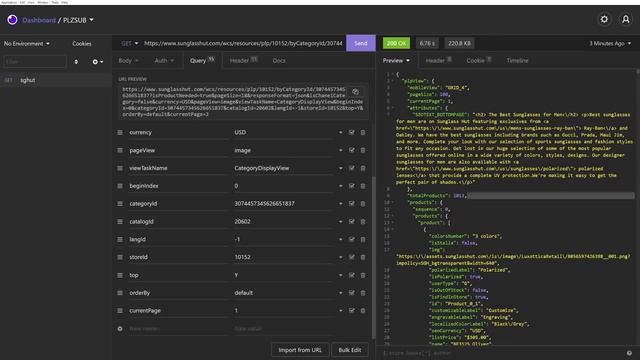This screenshot has height=360, width=640.
Task: Grab the currency row drag handle
Action: tap(120, 132)
